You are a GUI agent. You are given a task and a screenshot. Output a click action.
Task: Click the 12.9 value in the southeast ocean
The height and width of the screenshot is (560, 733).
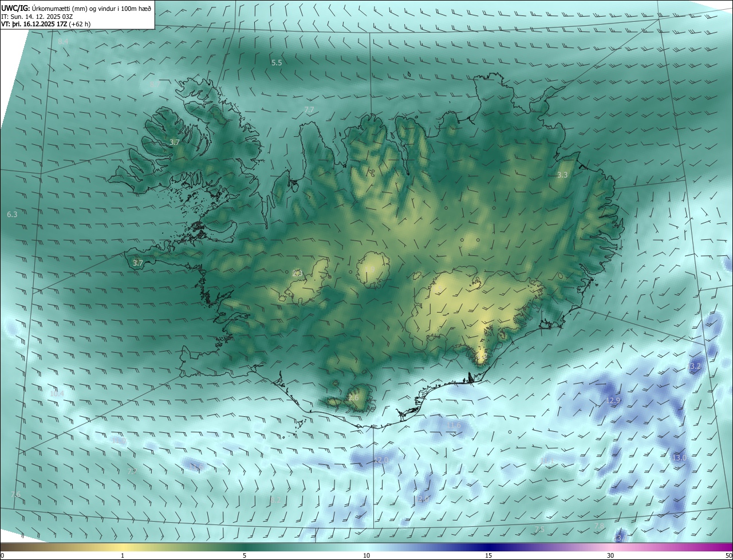(613, 400)
